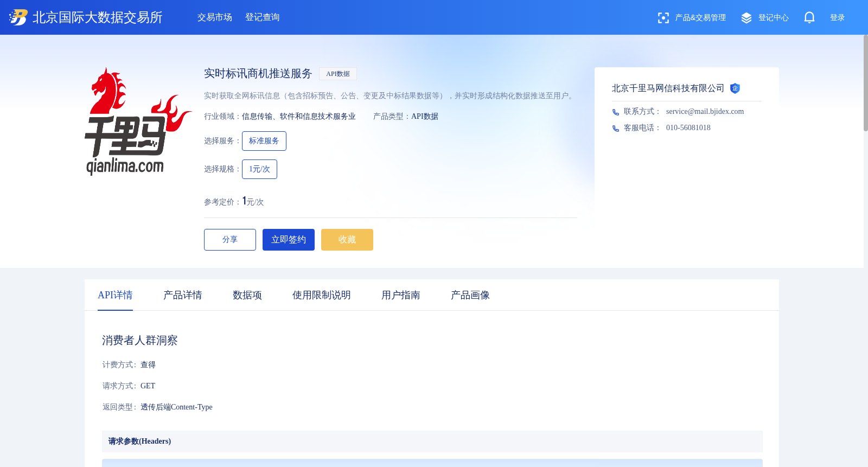Click the 立即签约 button
This screenshot has height=467, width=868.
pos(289,240)
